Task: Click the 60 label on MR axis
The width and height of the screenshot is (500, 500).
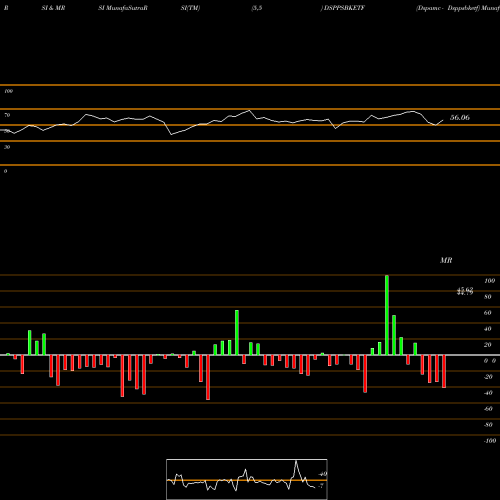Action: click(x=488, y=313)
